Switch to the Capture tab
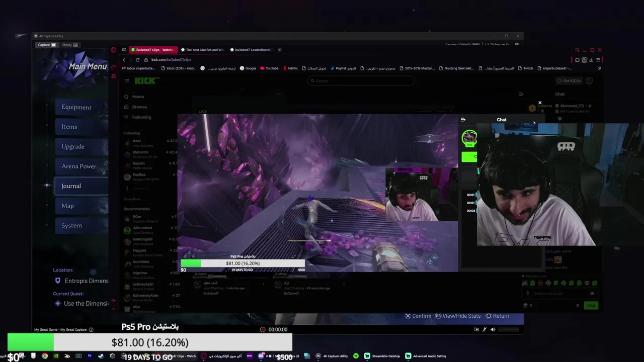Viewport: 644px width, 362px height. [x=46, y=45]
